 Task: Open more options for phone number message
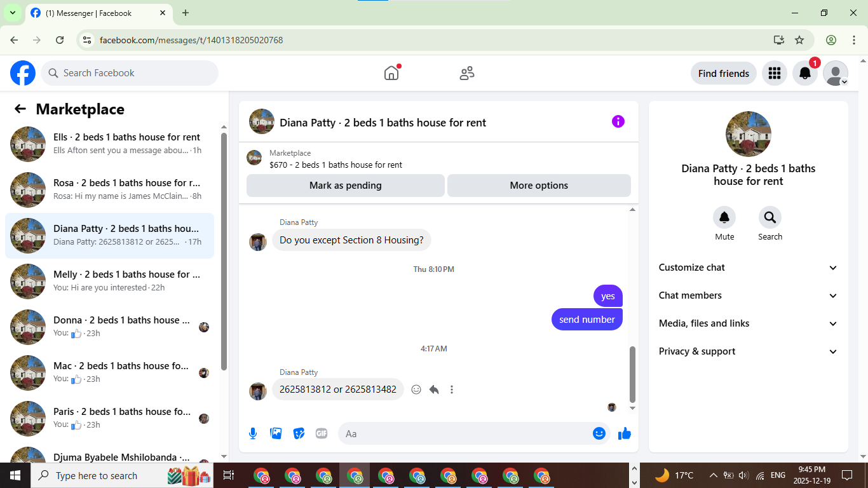[x=452, y=390]
